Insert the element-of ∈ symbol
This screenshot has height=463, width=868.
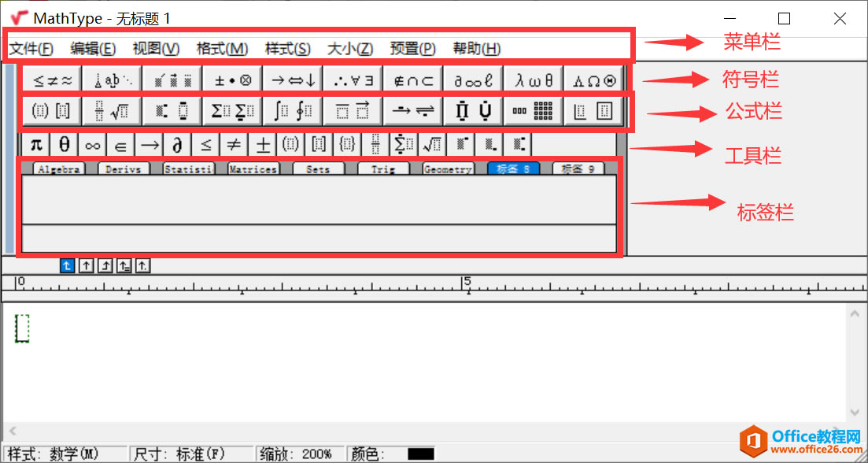pos(120,144)
